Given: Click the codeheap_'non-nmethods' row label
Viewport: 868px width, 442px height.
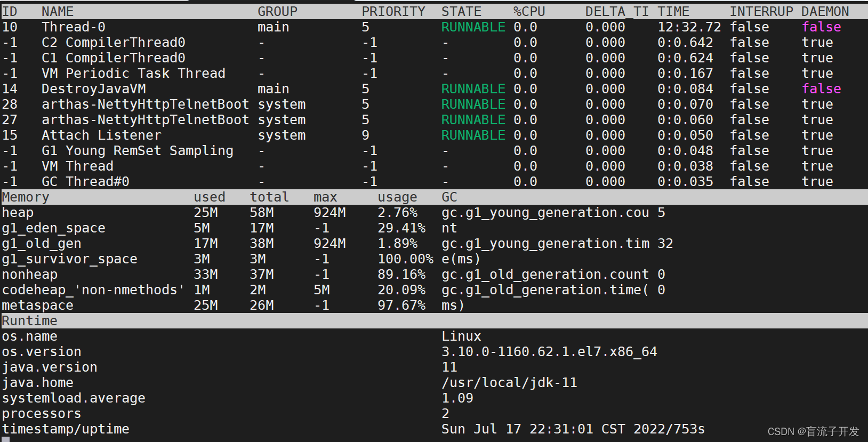Looking at the screenshot, I should click(93, 290).
